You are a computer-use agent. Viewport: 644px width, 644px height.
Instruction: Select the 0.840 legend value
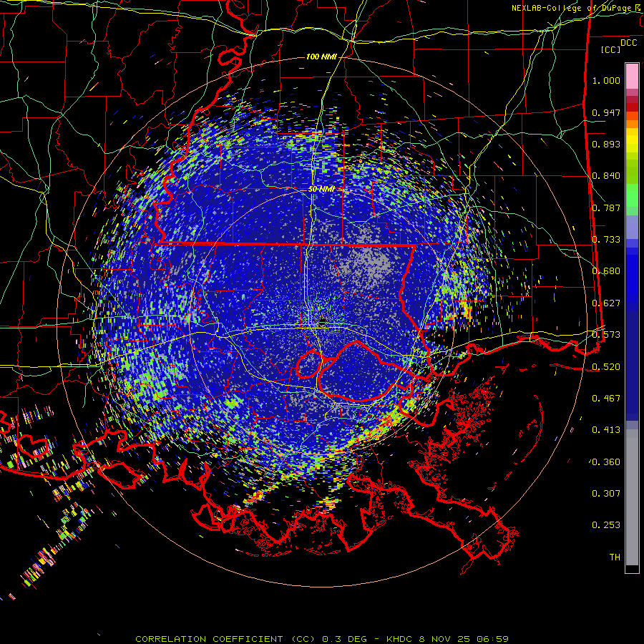(x=606, y=176)
